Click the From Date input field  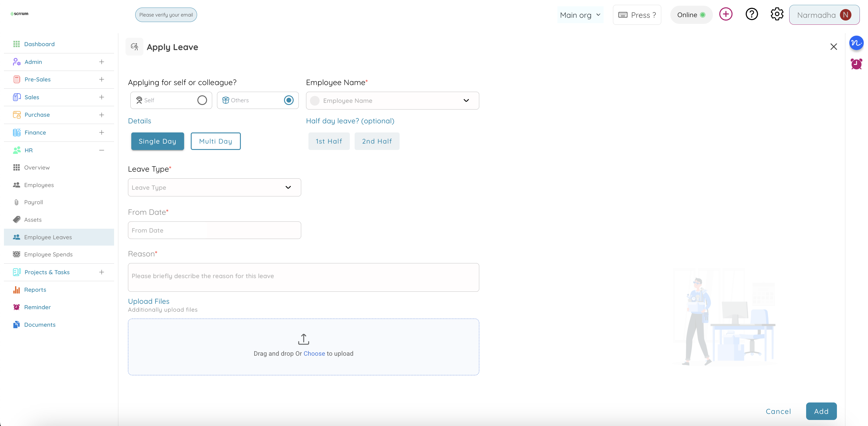point(214,230)
